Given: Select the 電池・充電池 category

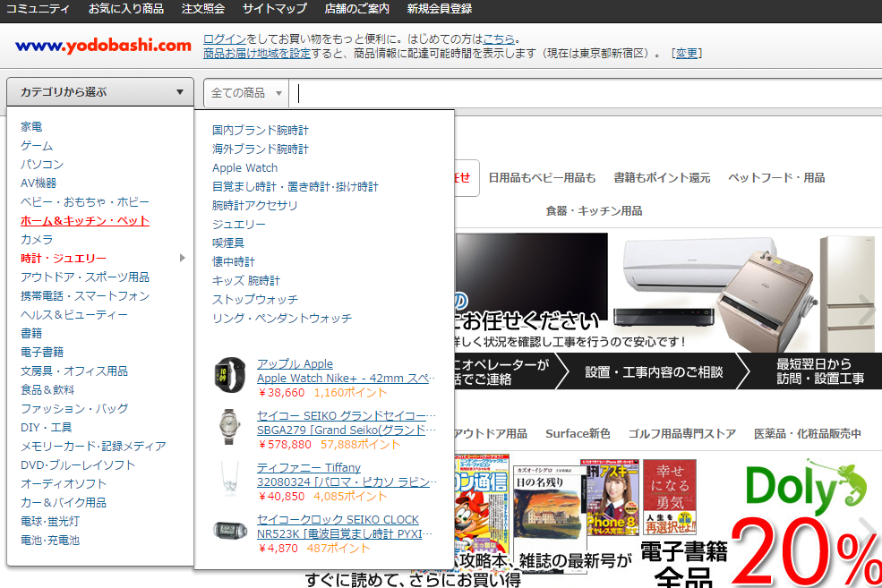Looking at the screenshot, I should click(50, 541).
